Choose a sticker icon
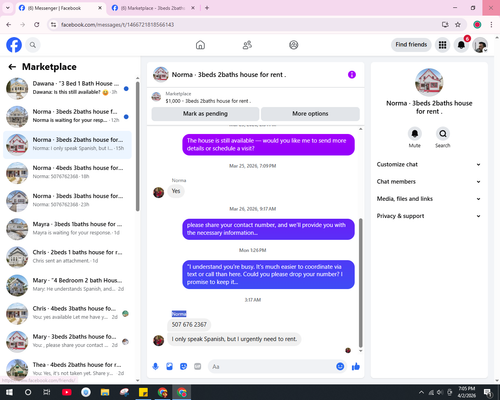 click(x=183, y=367)
